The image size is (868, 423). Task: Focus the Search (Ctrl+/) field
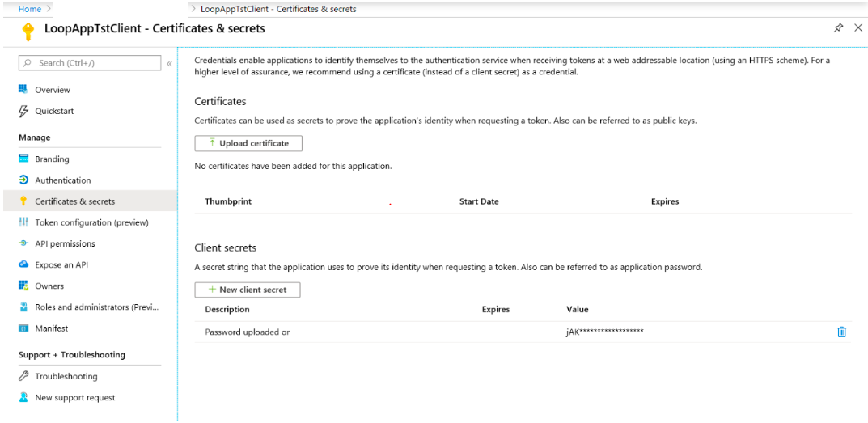[90, 63]
